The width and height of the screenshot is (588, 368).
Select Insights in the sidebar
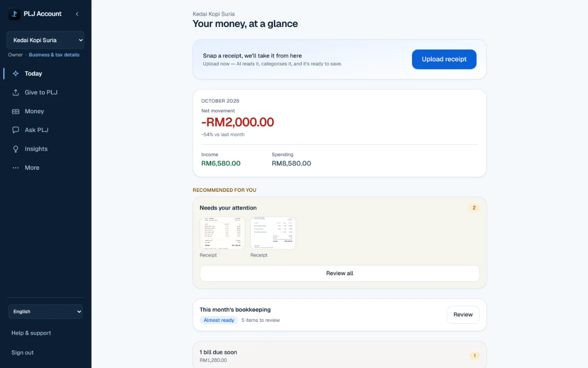tap(46, 149)
